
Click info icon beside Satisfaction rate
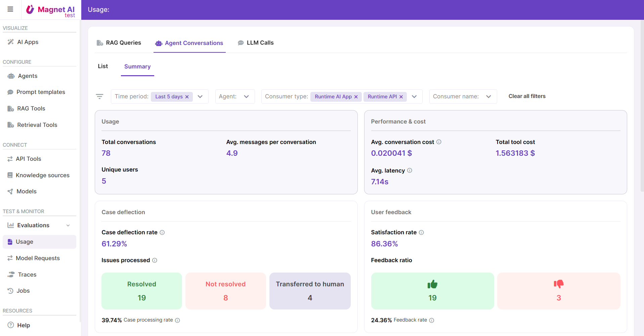(x=421, y=232)
